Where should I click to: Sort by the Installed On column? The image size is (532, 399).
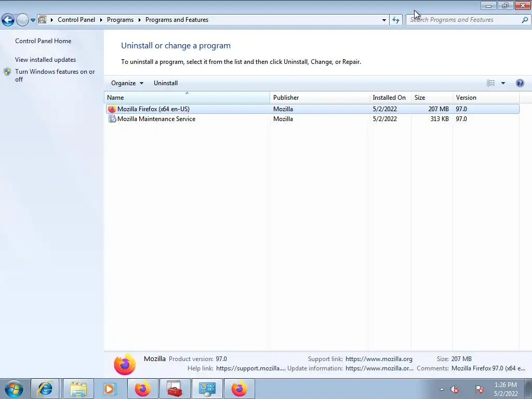point(390,97)
